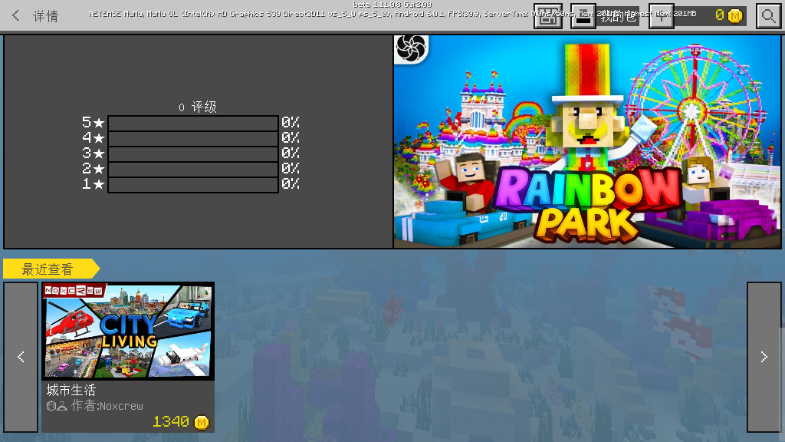Click the gold coin icon in top bar
785x442 pixels.
[x=735, y=16]
